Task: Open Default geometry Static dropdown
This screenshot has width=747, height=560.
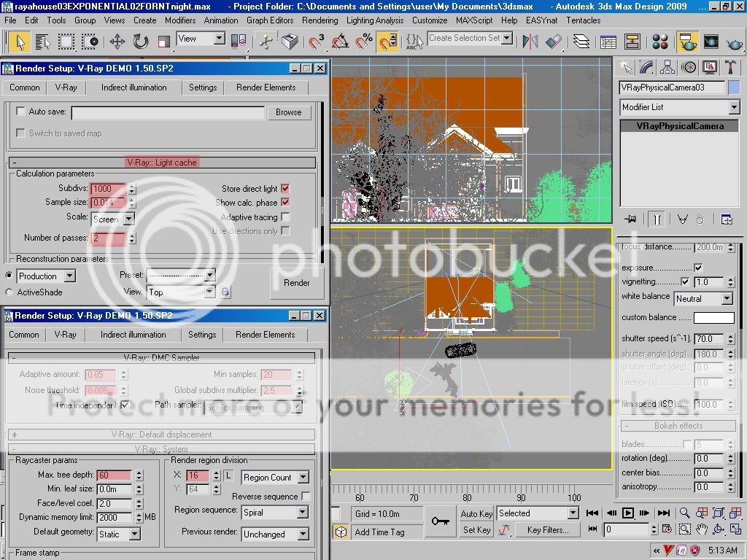Action: tap(119, 534)
